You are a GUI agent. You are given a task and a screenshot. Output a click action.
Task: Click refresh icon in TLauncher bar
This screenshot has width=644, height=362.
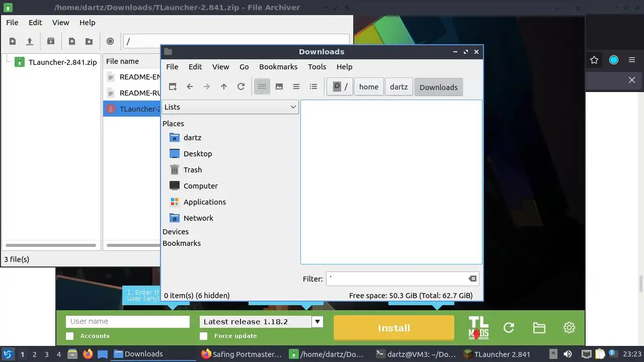pyautogui.click(x=509, y=328)
